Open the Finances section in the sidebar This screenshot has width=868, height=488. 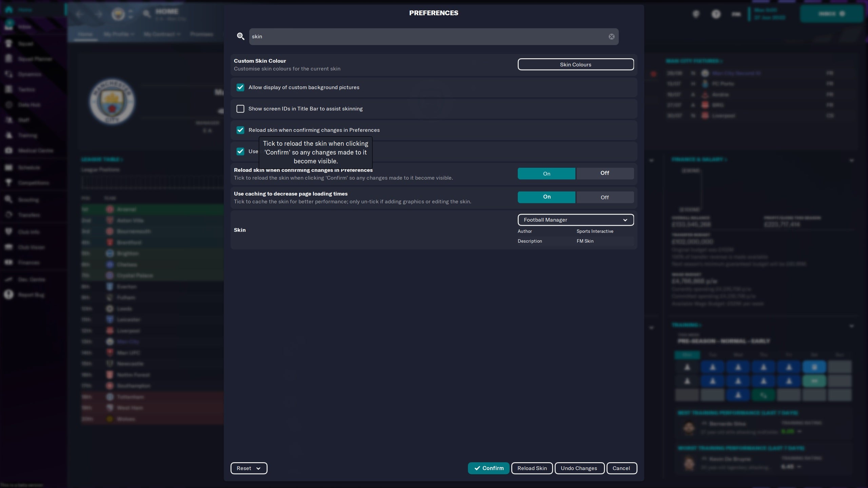28,262
